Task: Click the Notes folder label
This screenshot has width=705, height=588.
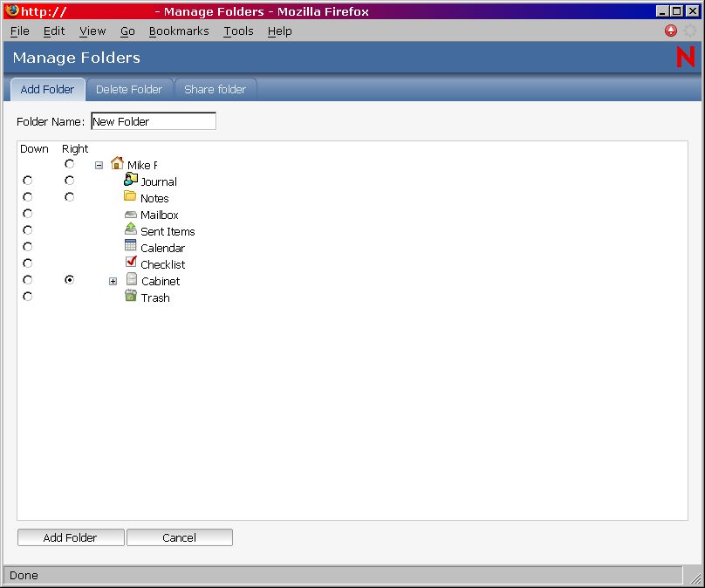Action: click(154, 199)
